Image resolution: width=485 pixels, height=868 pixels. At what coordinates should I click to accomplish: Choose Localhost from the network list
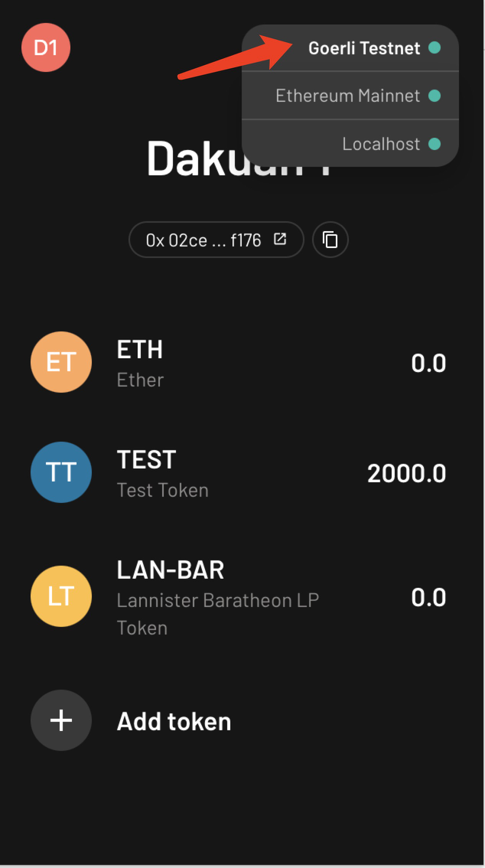[x=381, y=144]
